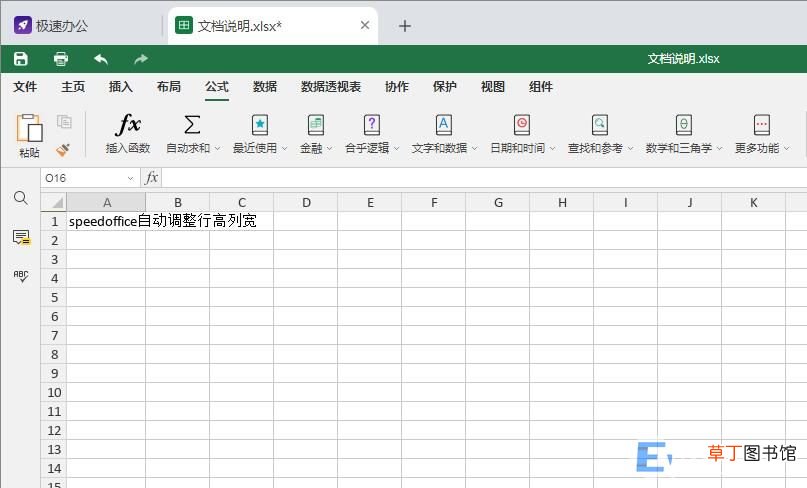Switch to the 组件 tab
This screenshot has height=488, width=807.
[541, 87]
